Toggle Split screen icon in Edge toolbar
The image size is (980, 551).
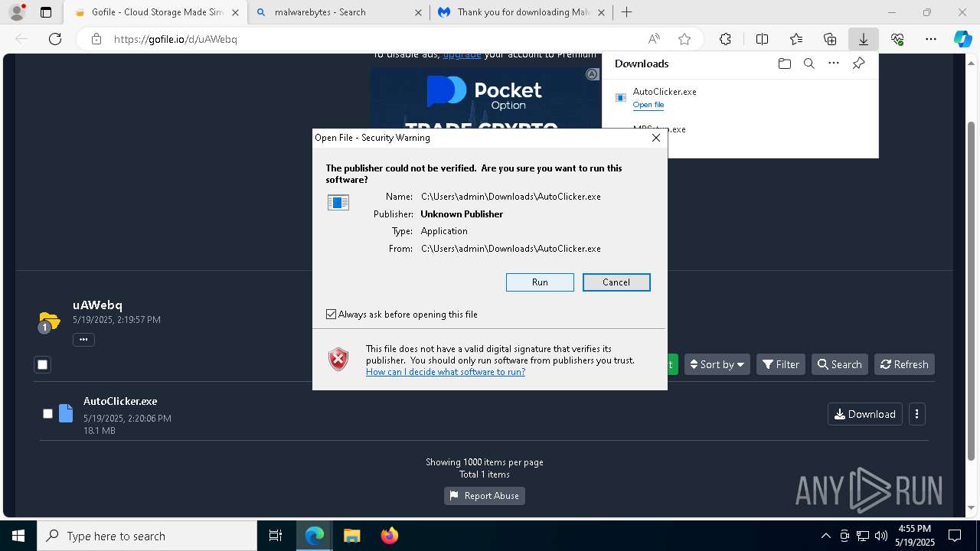tap(762, 39)
